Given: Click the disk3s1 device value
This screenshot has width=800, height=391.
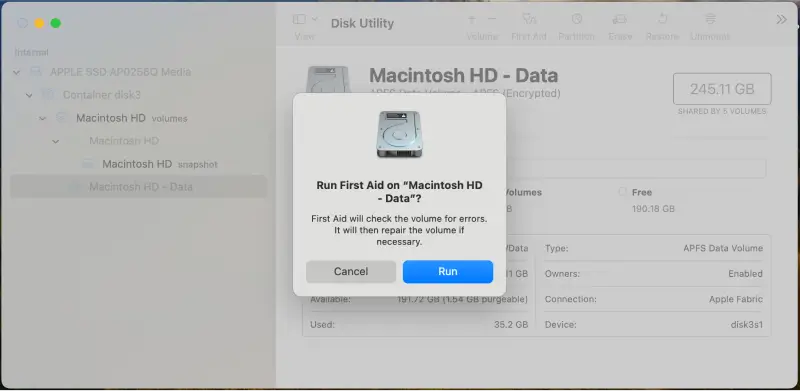Looking at the screenshot, I should [x=747, y=325].
